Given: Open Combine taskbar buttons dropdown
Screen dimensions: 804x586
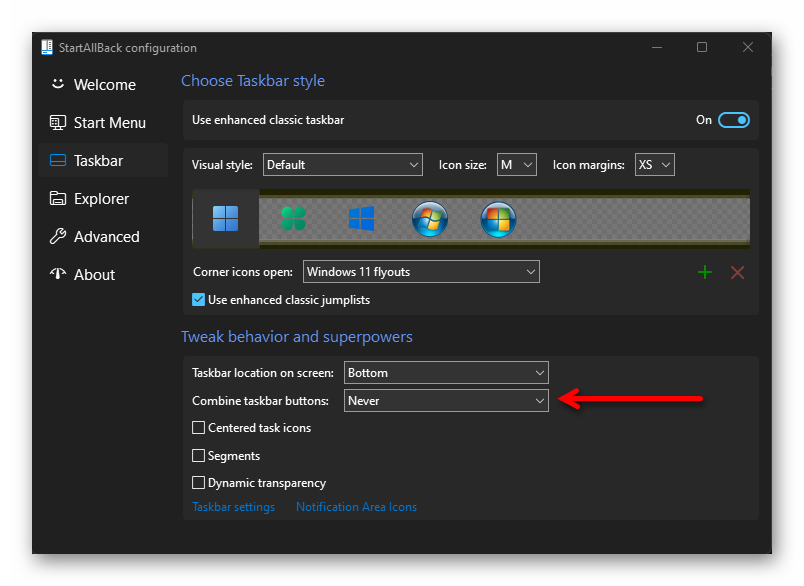Looking at the screenshot, I should (446, 401).
